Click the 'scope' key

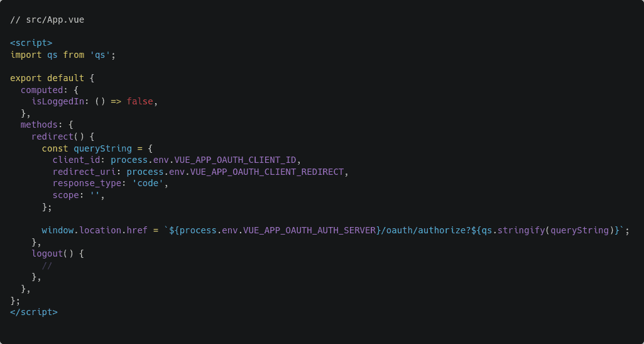pos(65,195)
